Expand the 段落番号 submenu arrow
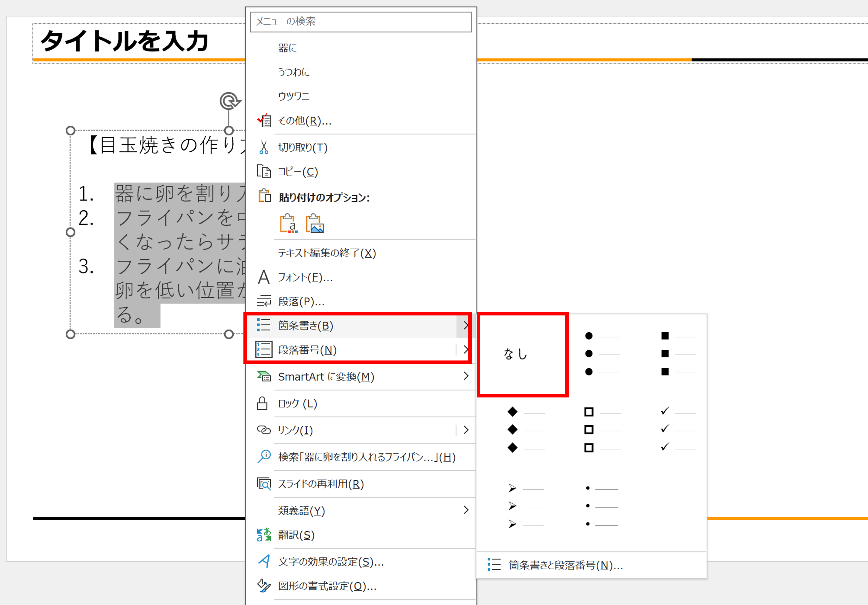The height and width of the screenshot is (605, 868). coord(466,350)
